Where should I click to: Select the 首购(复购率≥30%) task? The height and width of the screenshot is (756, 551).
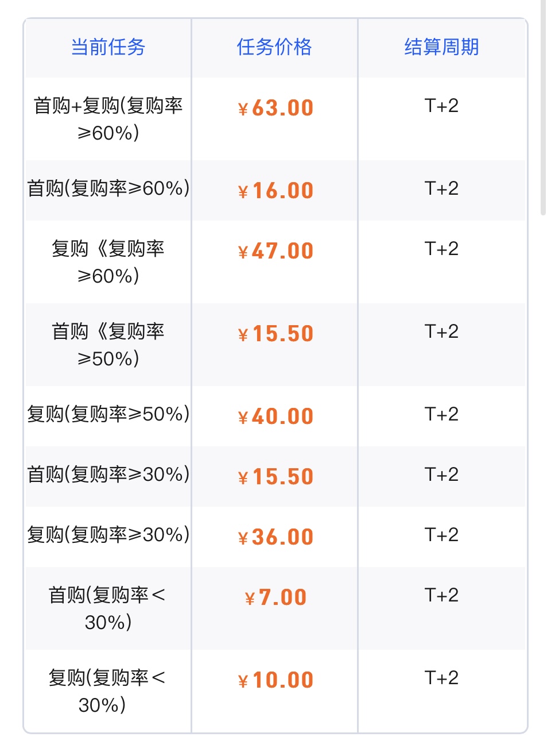(x=108, y=475)
